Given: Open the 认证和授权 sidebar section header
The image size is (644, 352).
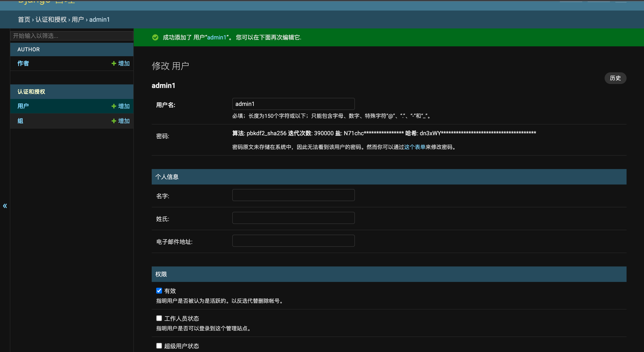Looking at the screenshot, I should coord(31,92).
